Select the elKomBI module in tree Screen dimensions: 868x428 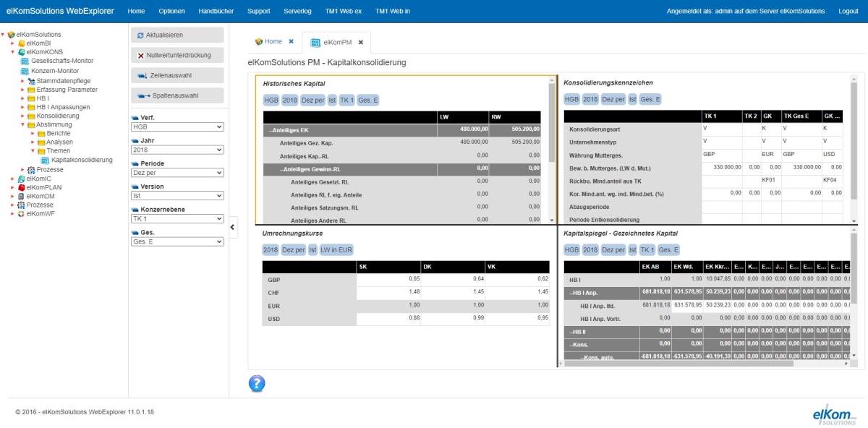(34, 43)
